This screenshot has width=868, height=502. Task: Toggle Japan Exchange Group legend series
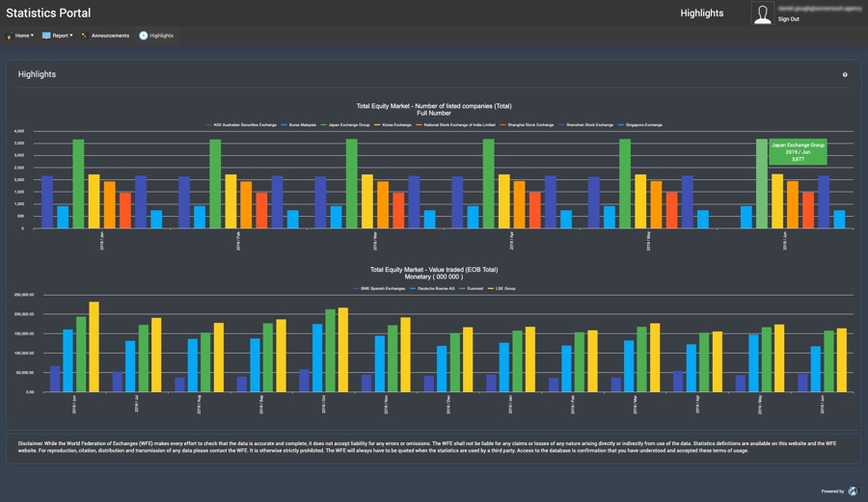coord(347,124)
